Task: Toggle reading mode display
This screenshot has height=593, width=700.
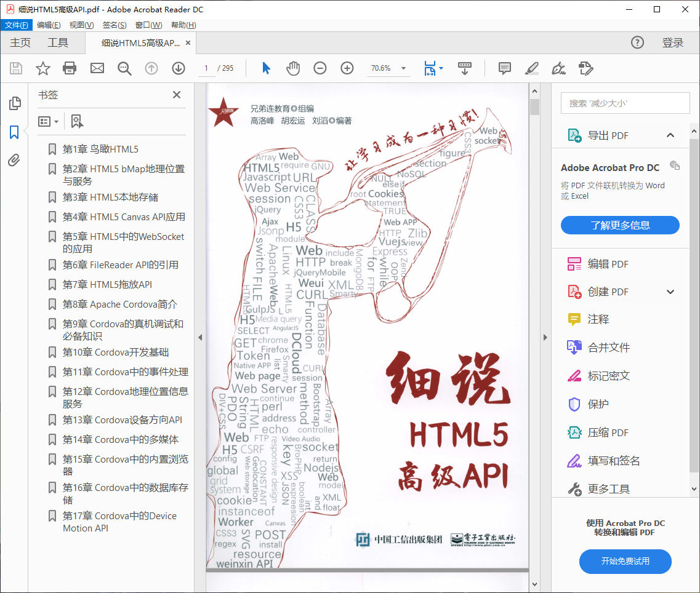Action: (x=464, y=68)
